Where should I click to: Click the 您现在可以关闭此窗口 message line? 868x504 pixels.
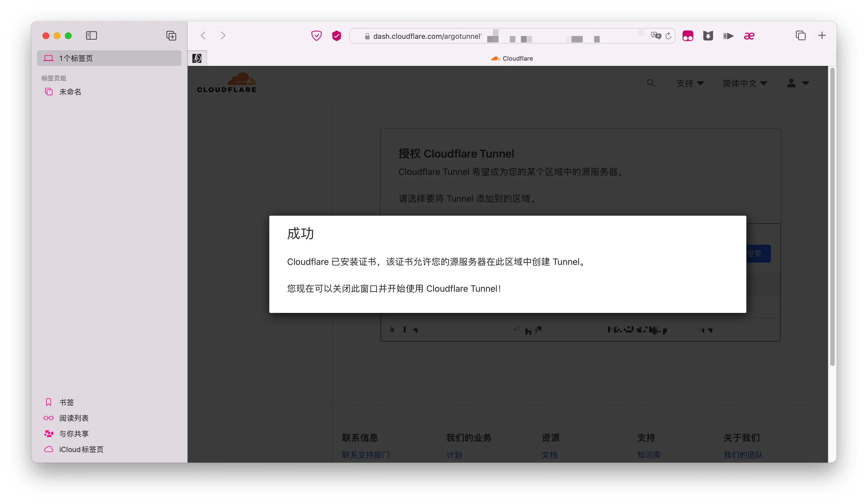pos(394,288)
